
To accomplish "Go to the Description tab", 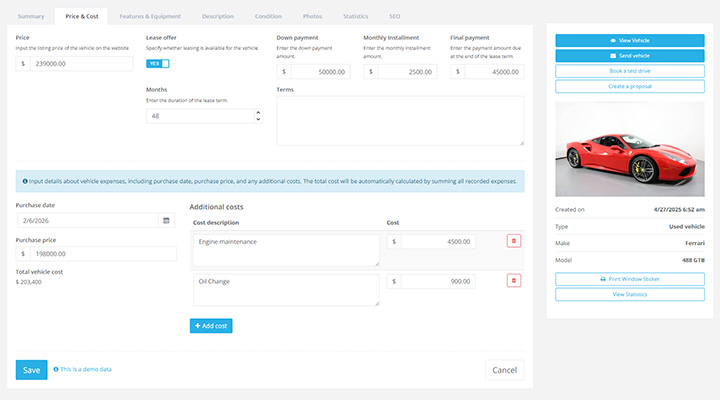I will (218, 16).
